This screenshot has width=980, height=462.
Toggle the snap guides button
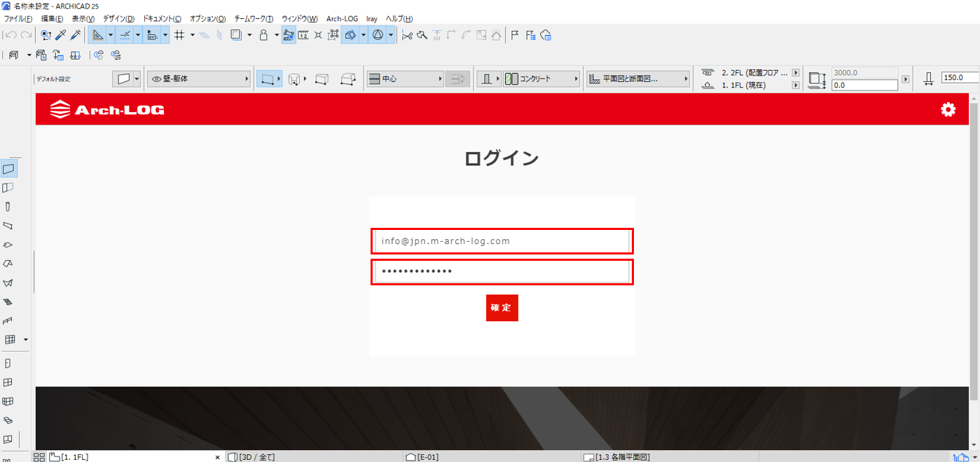pyautogui.click(x=125, y=35)
